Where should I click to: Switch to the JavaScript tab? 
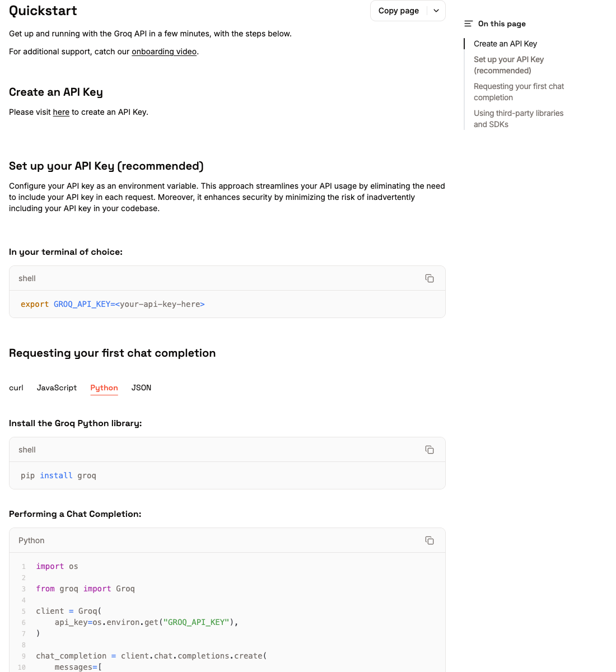(x=57, y=388)
